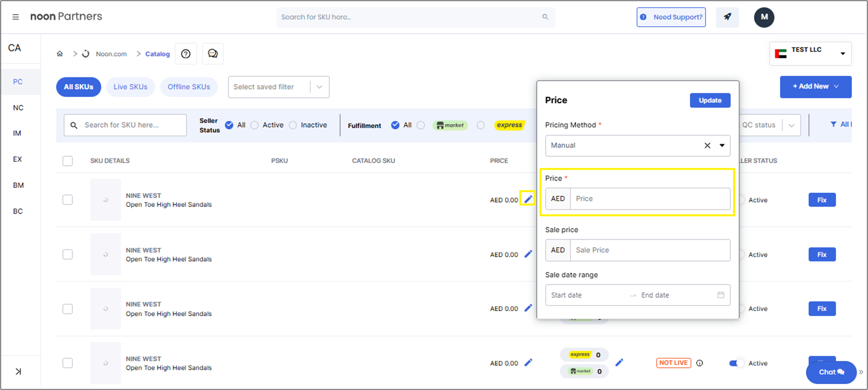Tick the checkbox for the third NINE WEST row
Viewport: 868px width, 390px height.
pyautogui.click(x=68, y=309)
